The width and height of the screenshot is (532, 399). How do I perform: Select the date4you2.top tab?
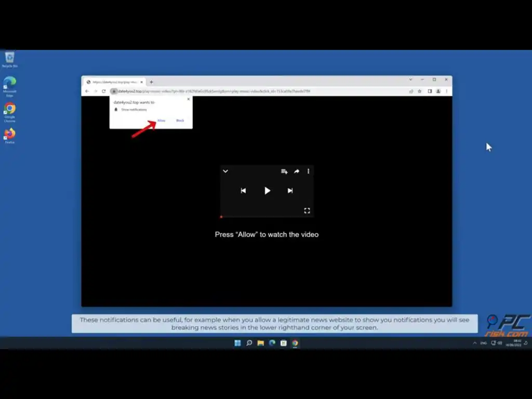(115, 82)
